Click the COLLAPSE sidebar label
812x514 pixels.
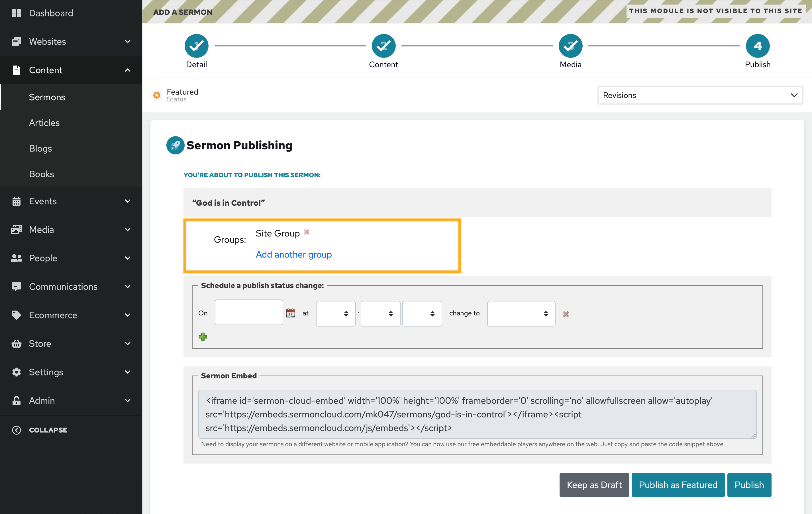(x=48, y=430)
